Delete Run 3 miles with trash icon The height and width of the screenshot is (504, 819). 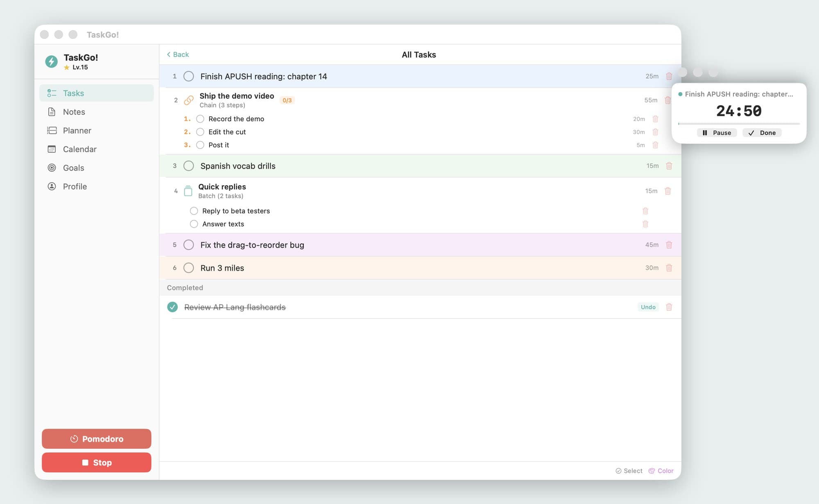[669, 268]
